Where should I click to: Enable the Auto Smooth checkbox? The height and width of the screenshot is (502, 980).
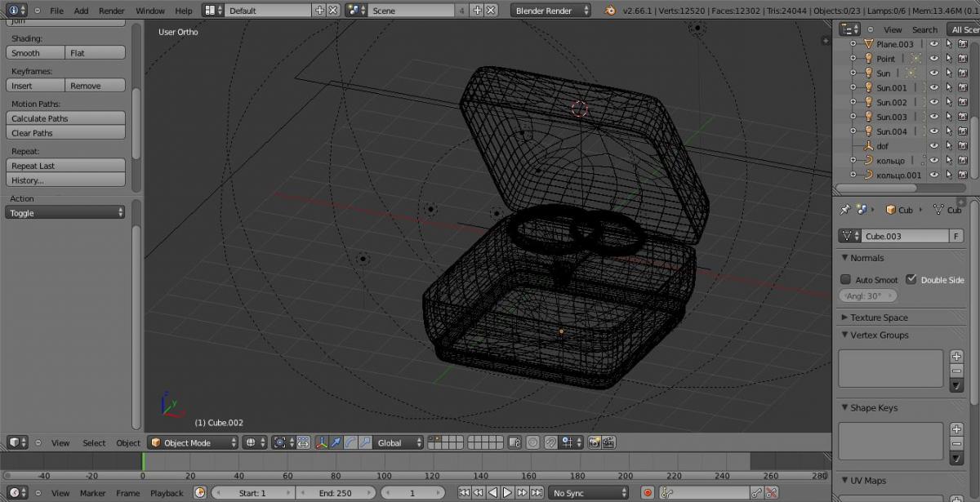(x=846, y=279)
